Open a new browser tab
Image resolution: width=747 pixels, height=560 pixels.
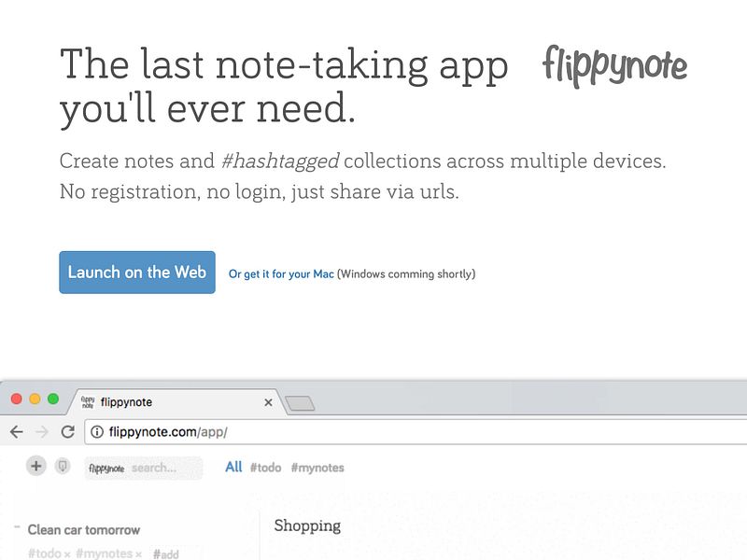(300, 403)
